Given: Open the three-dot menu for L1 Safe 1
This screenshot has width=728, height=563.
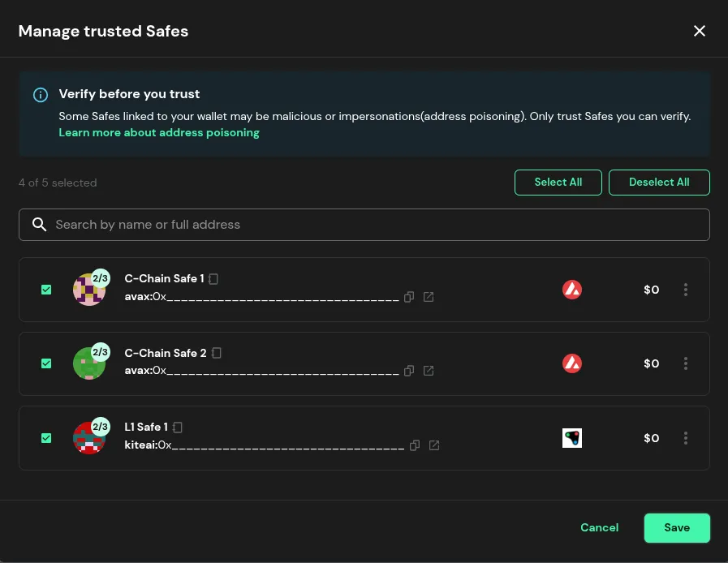Looking at the screenshot, I should pos(686,438).
